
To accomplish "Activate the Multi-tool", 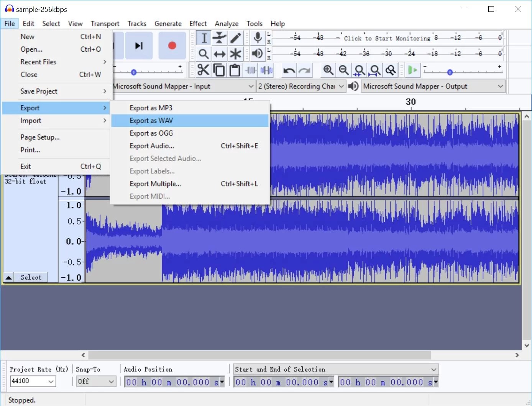I will tap(235, 54).
